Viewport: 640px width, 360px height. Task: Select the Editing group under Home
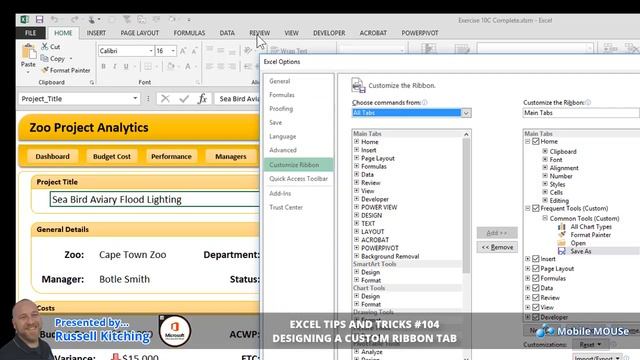559,200
